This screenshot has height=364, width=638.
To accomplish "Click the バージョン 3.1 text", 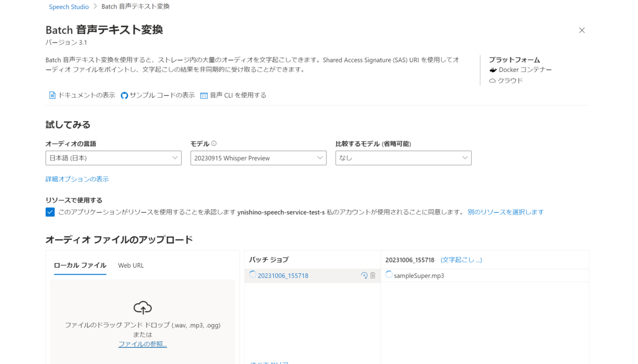I will pyautogui.click(x=66, y=43).
